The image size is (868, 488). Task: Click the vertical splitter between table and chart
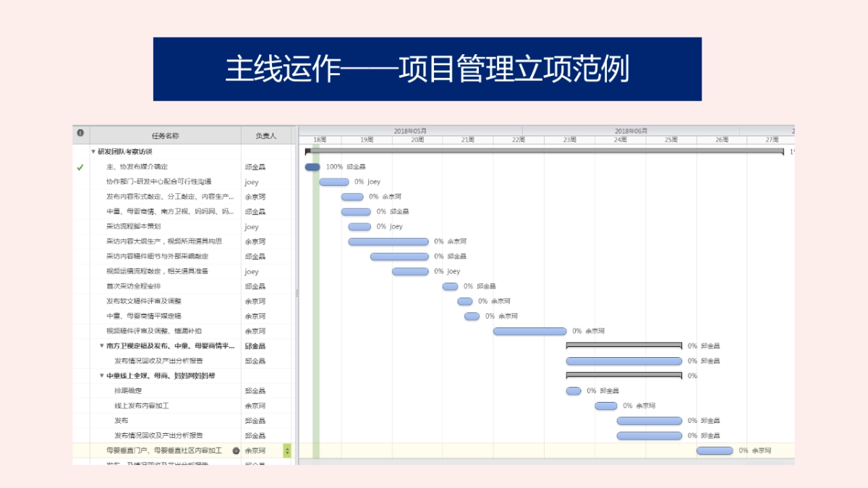tap(297, 293)
